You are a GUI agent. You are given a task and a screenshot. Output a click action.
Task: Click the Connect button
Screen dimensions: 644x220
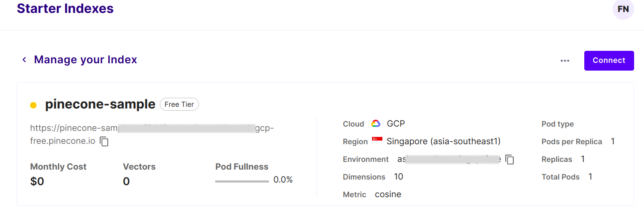[x=609, y=61]
